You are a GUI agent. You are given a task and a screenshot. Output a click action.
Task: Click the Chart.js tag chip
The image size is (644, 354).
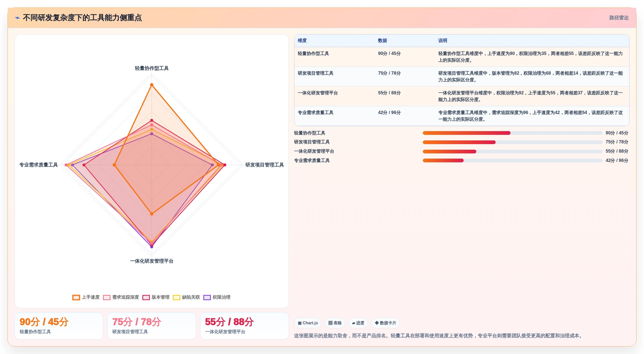tap(308, 323)
